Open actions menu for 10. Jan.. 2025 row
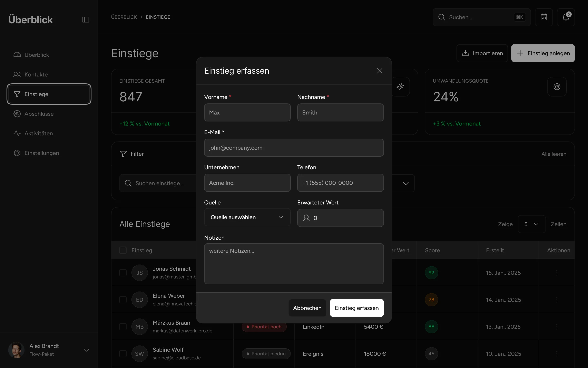 click(557, 354)
